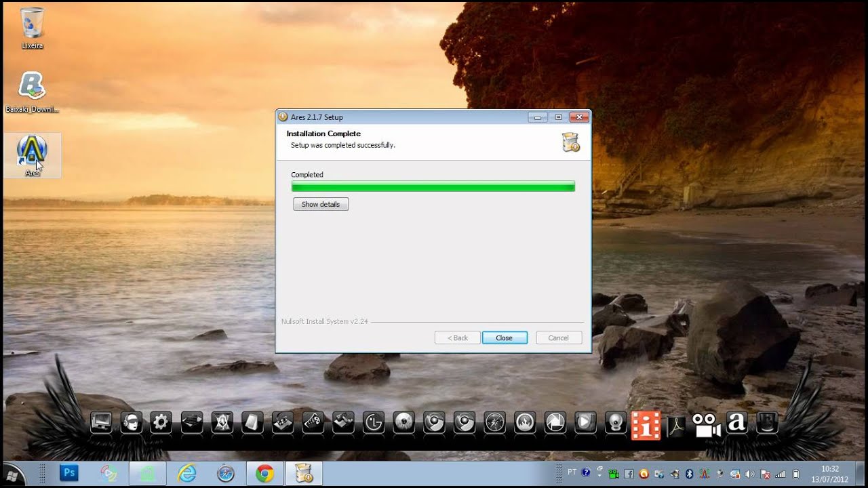868x488 pixels.
Task: Click the network signal bars tray icon
Action: pos(781,474)
